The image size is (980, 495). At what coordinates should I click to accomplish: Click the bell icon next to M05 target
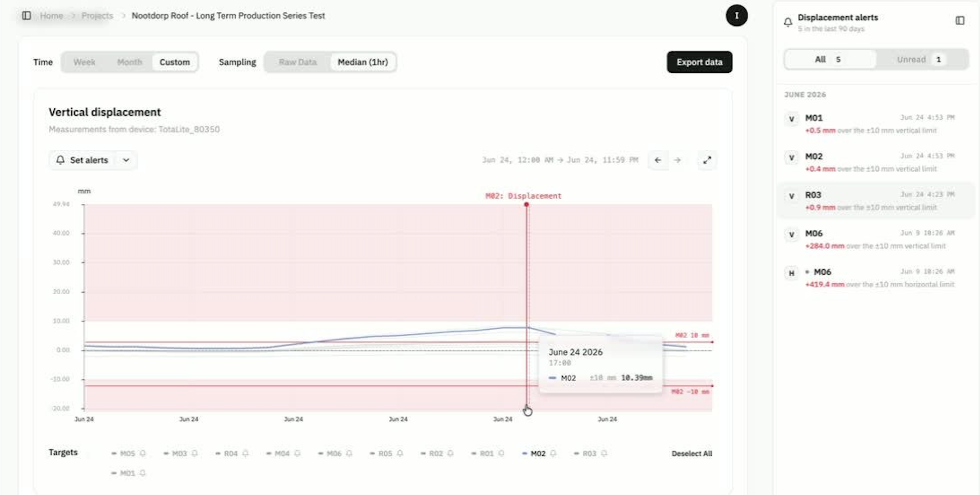coord(142,453)
